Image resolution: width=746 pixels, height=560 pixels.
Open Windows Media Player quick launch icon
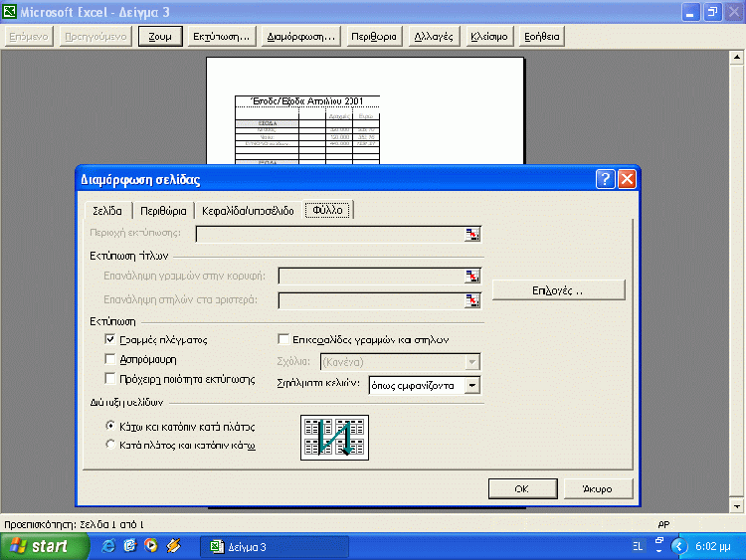(151, 546)
